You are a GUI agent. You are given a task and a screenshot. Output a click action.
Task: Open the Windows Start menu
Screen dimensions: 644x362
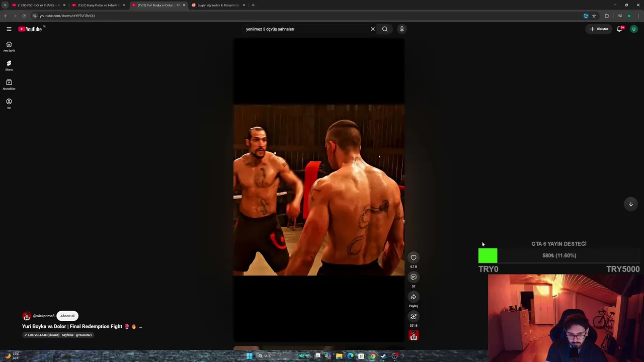coord(249,356)
